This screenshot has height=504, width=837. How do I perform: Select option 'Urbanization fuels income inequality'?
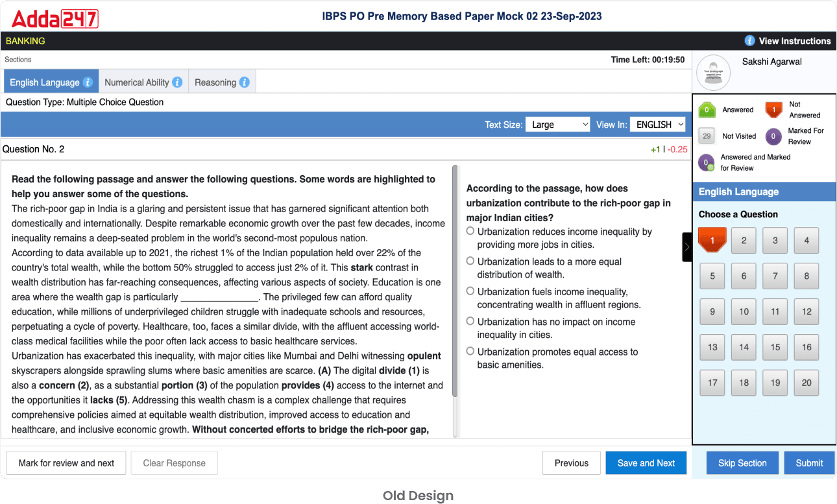pyautogui.click(x=470, y=291)
